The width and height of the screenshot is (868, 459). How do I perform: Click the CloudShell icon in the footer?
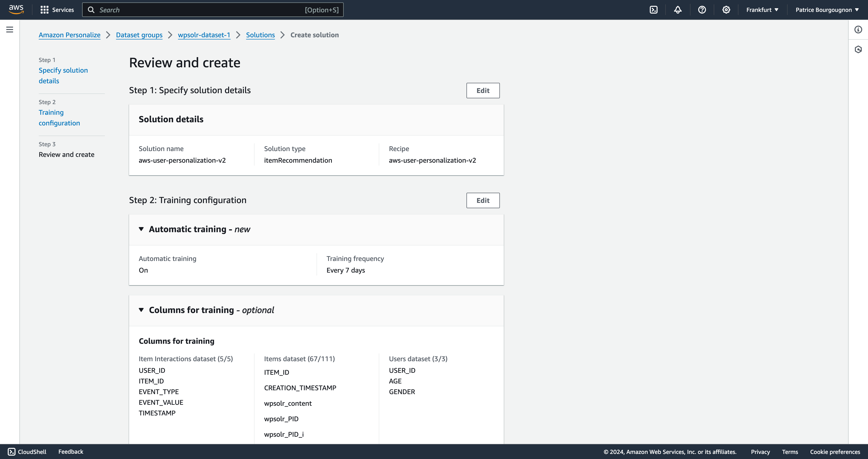pos(11,451)
